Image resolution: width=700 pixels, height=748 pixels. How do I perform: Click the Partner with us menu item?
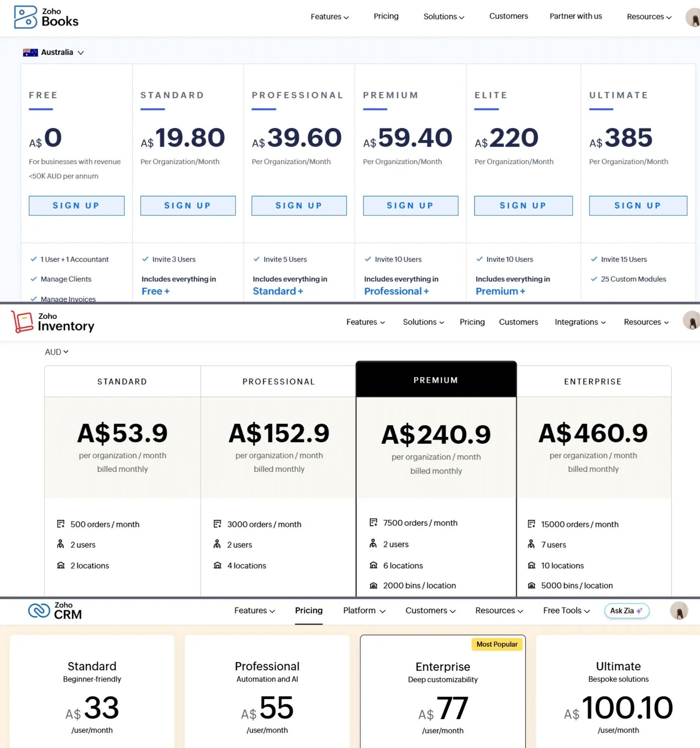(x=575, y=17)
